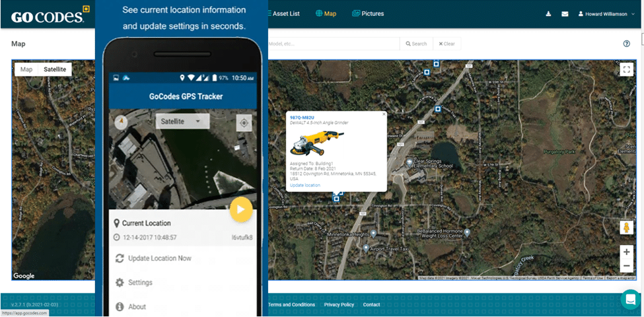Zoom out on the map

(626, 265)
